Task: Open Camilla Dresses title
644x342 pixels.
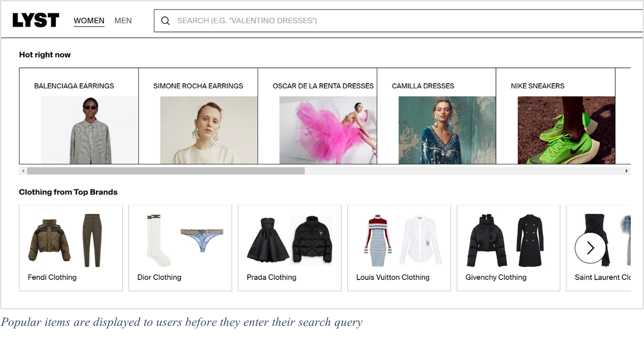Action: tap(423, 86)
